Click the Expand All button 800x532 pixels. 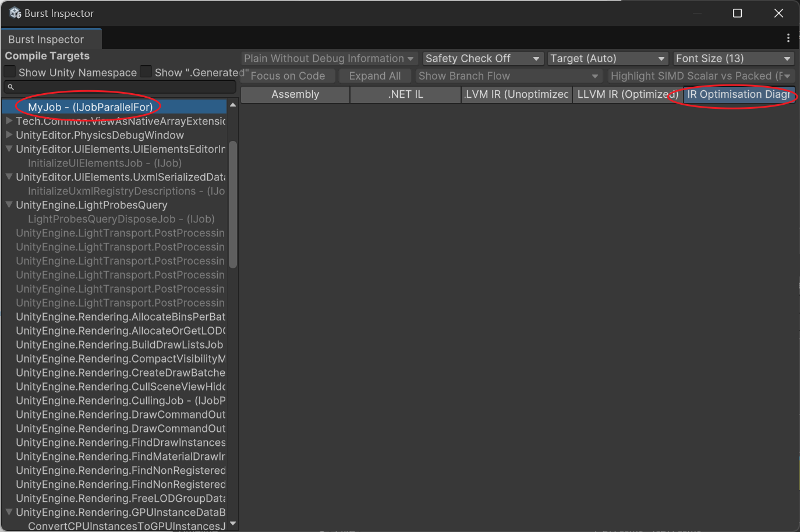374,76
